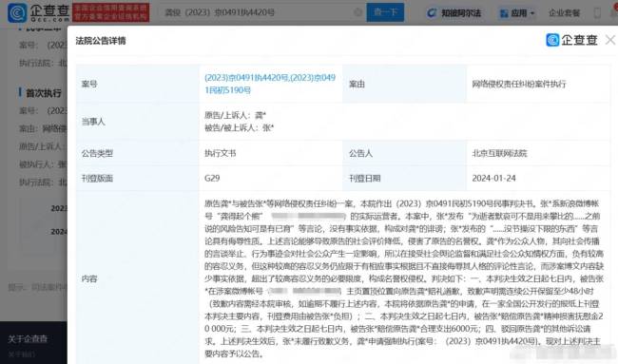This screenshot has height=364, width=618.
Task: Expand the 应用 dropdown menu
Action: (x=517, y=13)
